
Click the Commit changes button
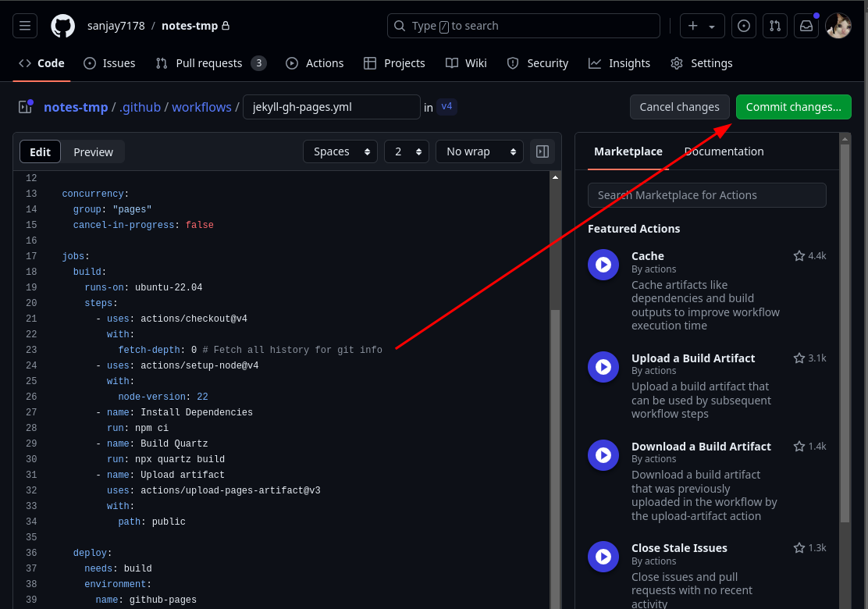click(793, 107)
